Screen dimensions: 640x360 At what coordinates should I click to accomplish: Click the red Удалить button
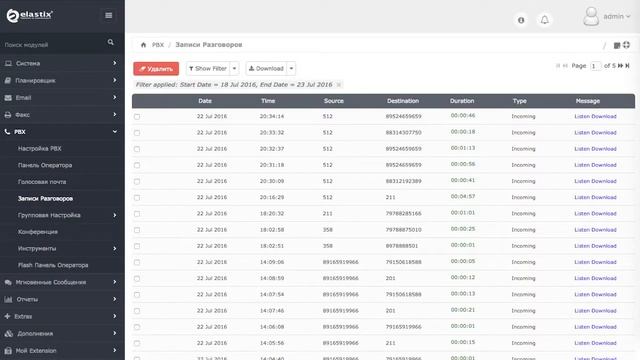click(x=156, y=69)
